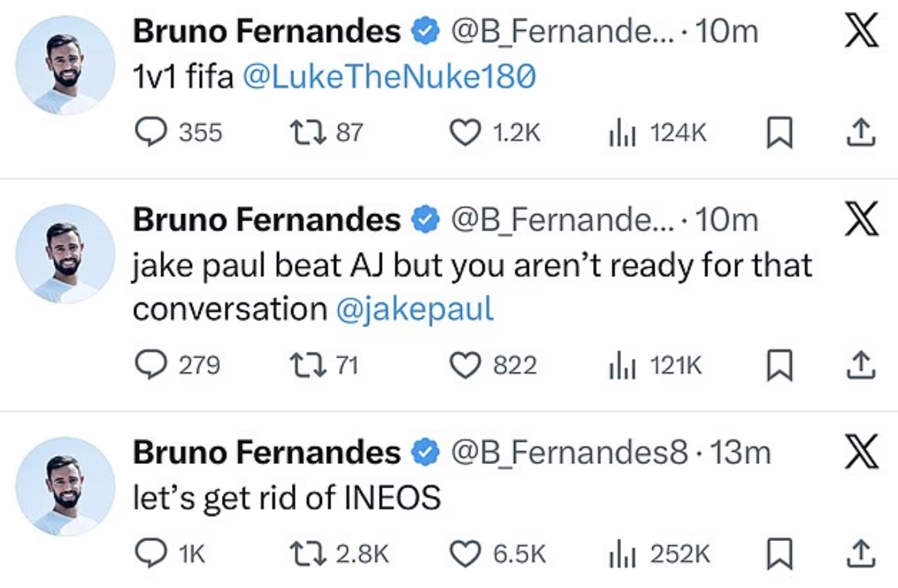The image size is (898, 588).
Task: Repost the jake paul tweet
Action: [308, 365]
